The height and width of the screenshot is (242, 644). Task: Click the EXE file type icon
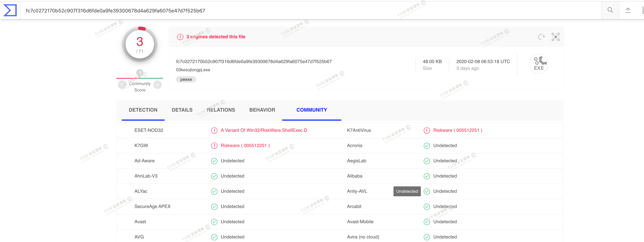539,64
